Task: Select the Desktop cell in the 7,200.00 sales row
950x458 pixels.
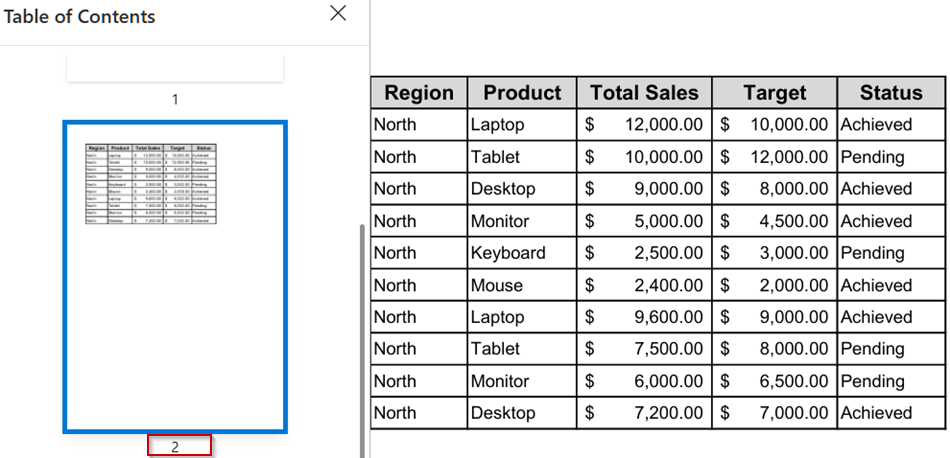Action: [x=522, y=413]
